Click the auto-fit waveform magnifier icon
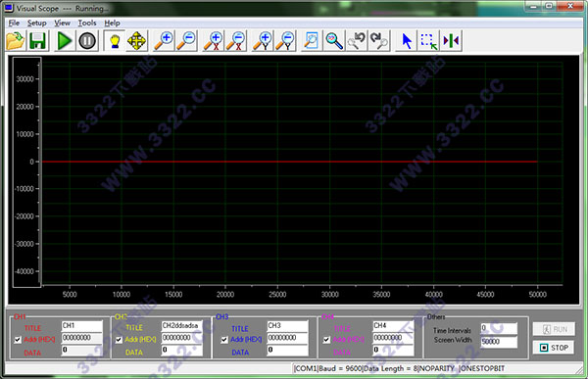This screenshot has height=379, width=588. [334, 40]
